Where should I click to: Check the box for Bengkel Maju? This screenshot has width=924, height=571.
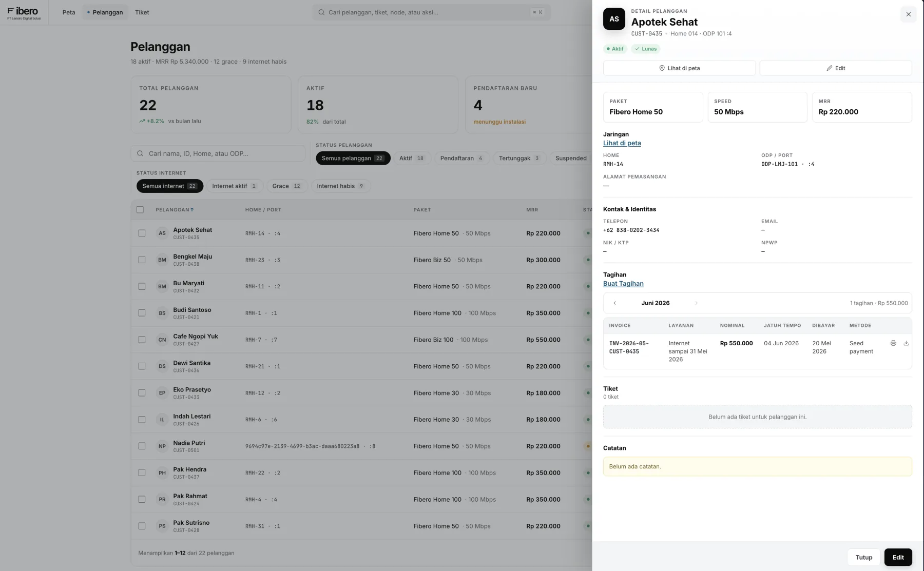(142, 260)
